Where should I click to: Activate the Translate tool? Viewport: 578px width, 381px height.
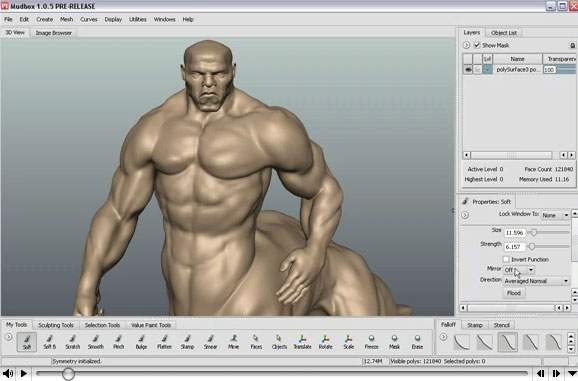click(302, 342)
